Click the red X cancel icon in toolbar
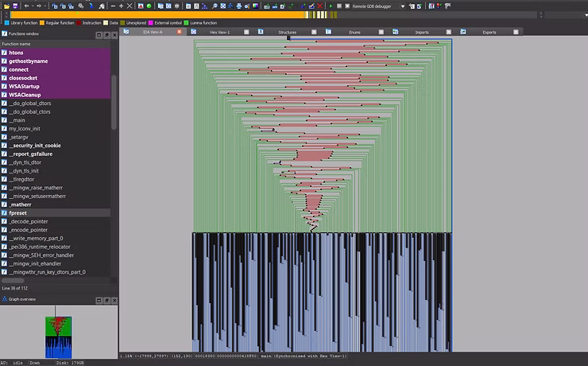This screenshot has width=588, height=366. tap(320, 6)
